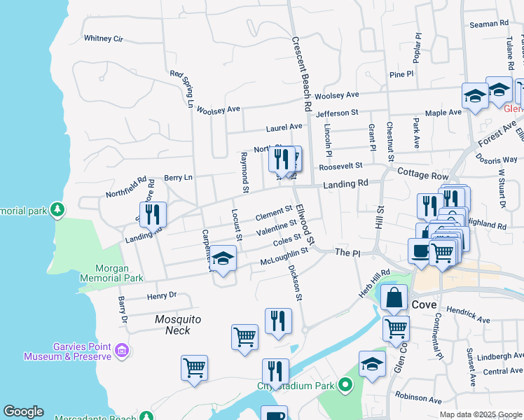Select the restaurant icon by the waterfront

(275, 372)
